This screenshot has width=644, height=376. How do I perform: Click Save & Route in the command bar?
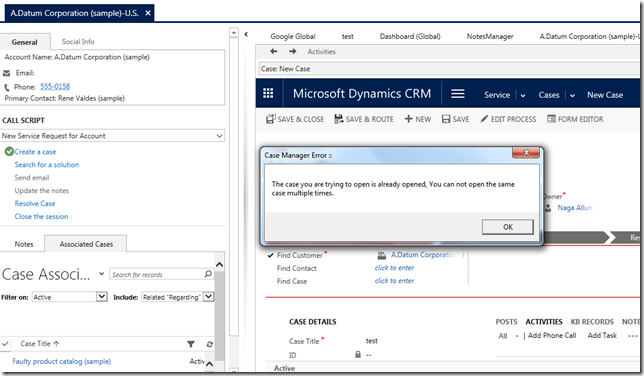[363, 119]
